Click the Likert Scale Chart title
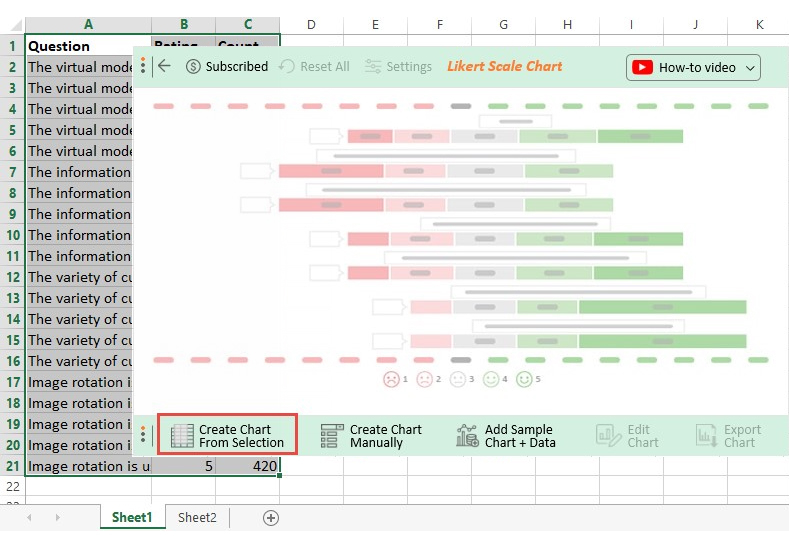 tap(505, 66)
